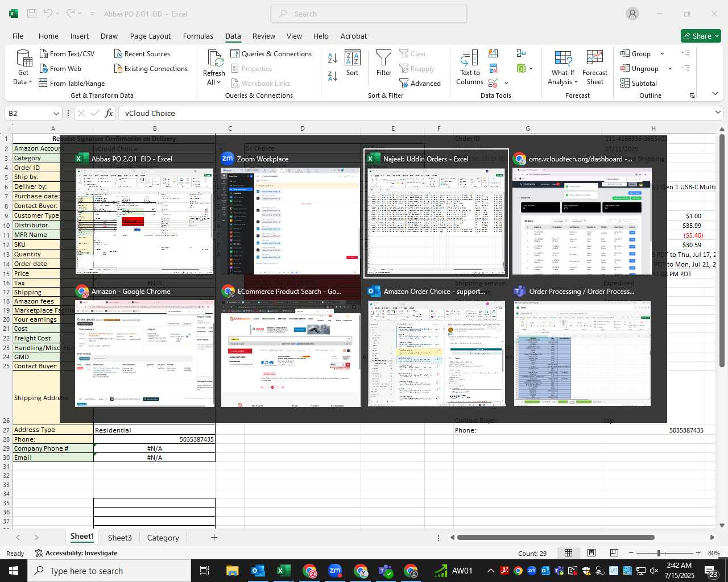
Task: Sort Z to A descending
Action: [333, 76]
